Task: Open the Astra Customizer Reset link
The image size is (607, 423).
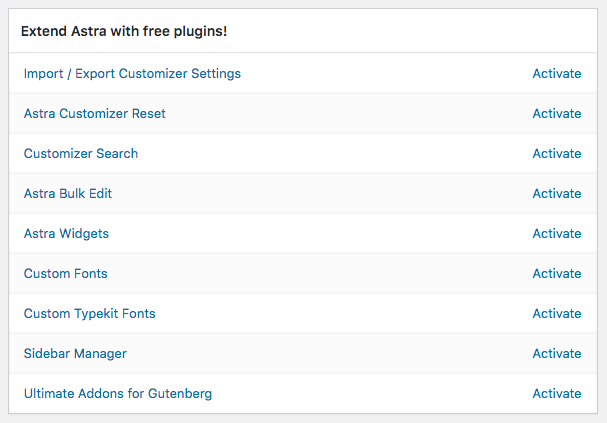Action: pyautogui.click(x=95, y=114)
